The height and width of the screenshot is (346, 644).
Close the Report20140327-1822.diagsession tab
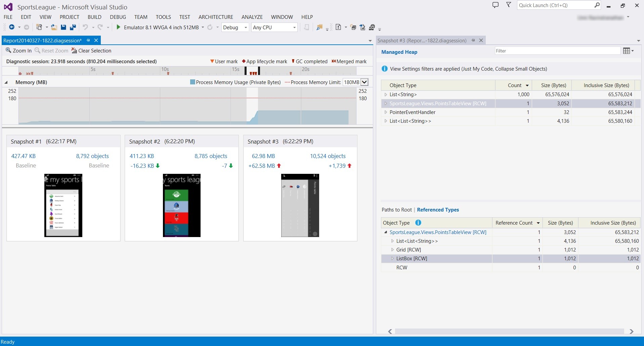96,40
